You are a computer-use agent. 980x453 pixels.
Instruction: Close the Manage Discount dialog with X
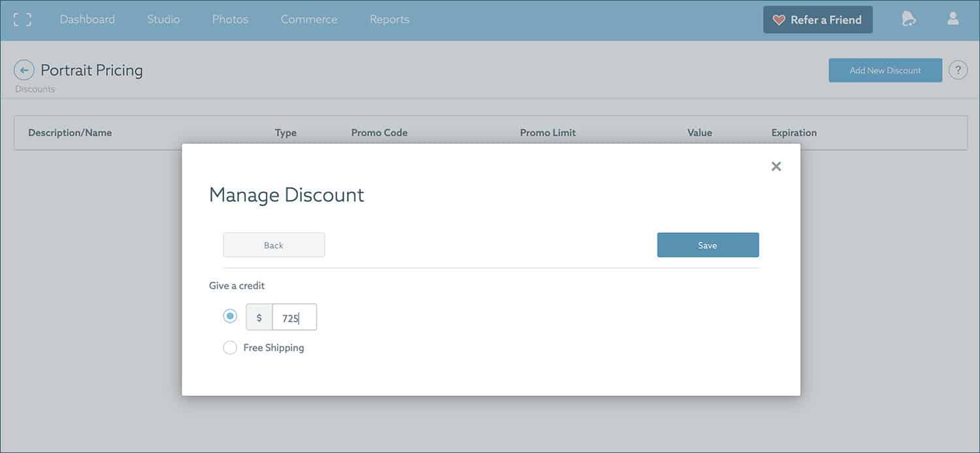click(x=776, y=166)
